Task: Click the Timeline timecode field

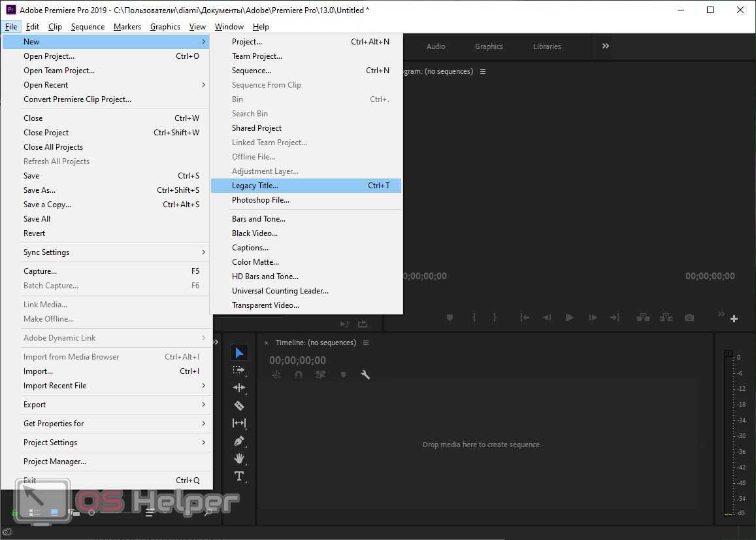Action: point(297,360)
